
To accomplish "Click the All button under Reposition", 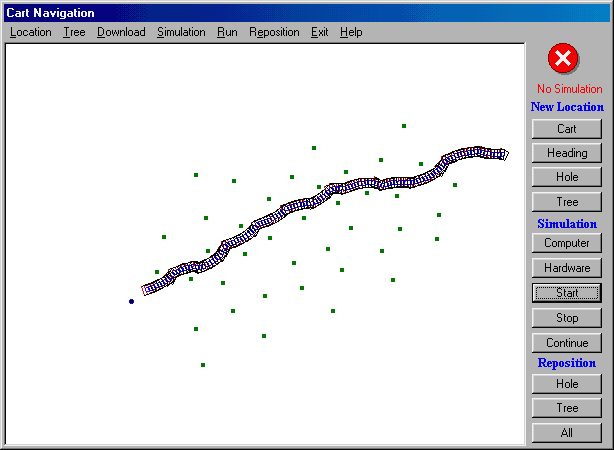I will click(x=567, y=433).
